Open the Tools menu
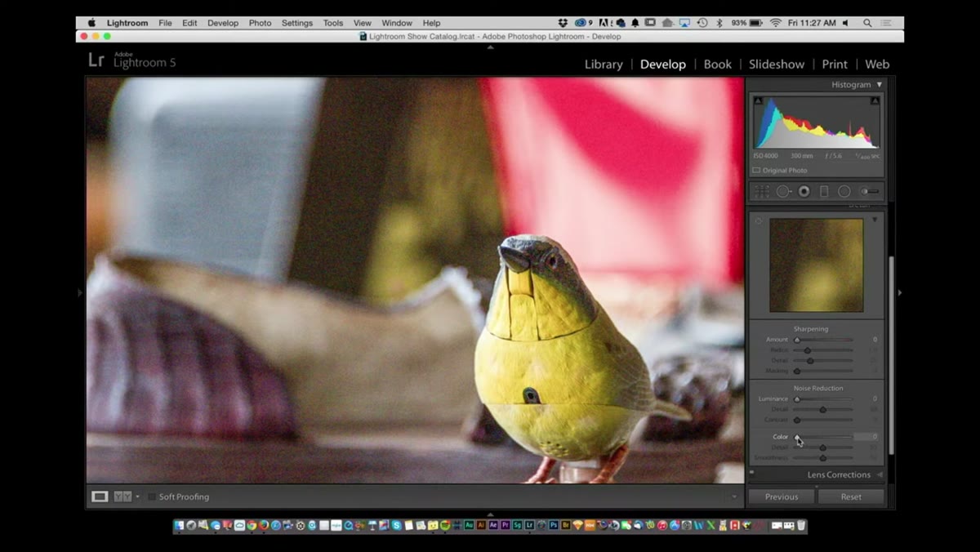This screenshot has width=980, height=552. (333, 23)
